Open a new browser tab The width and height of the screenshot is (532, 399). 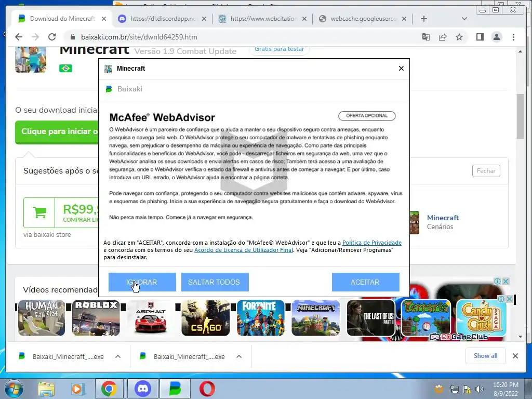(424, 19)
